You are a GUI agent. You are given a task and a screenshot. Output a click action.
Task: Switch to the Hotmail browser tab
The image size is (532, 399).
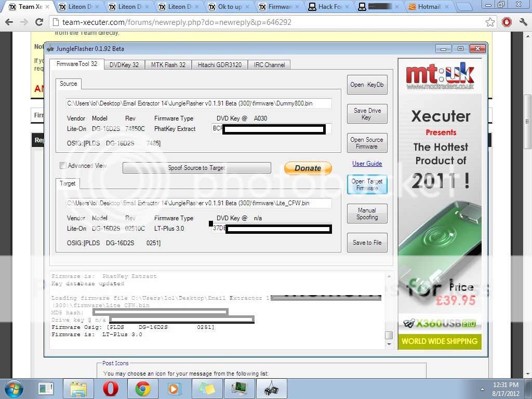coord(427,7)
